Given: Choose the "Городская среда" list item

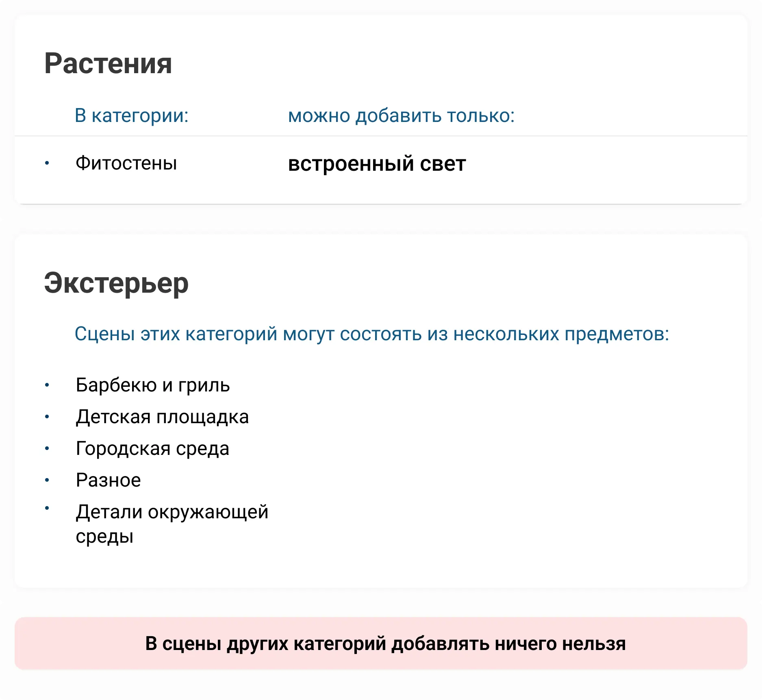Looking at the screenshot, I should coord(152,448).
